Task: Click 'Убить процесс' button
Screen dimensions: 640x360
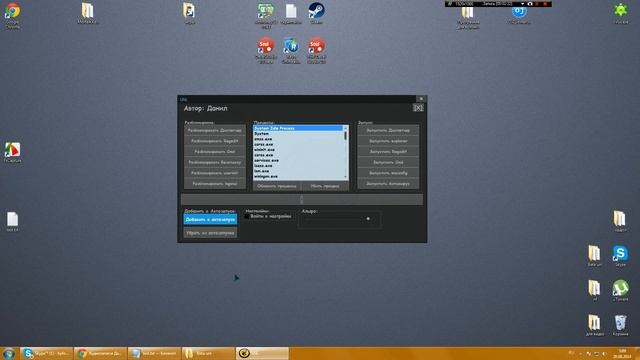Action: click(325, 186)
